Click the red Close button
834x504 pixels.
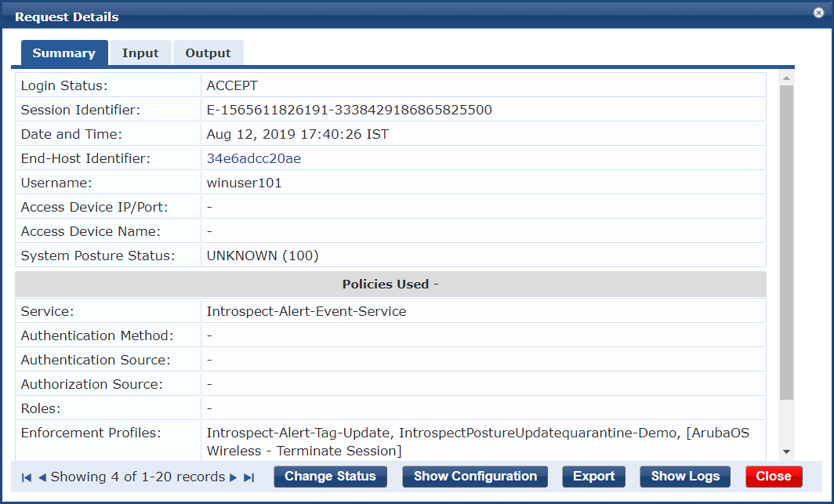(x=774, y=477)
